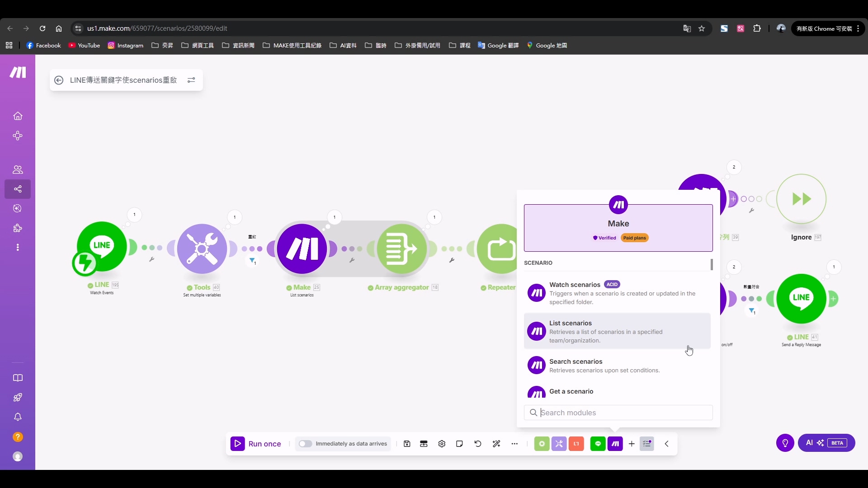Open the Team icon in the sidebar
868x488 pixels.
(x=18, y=169)
